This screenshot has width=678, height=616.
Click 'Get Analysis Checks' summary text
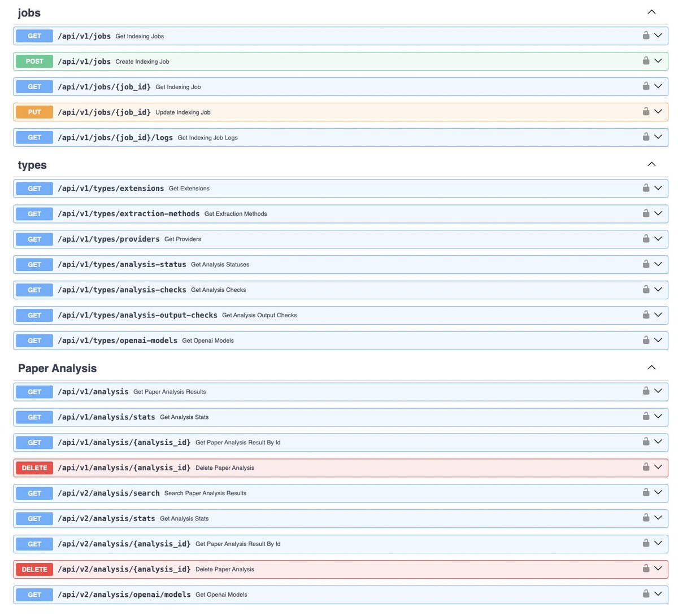[219, 290]
